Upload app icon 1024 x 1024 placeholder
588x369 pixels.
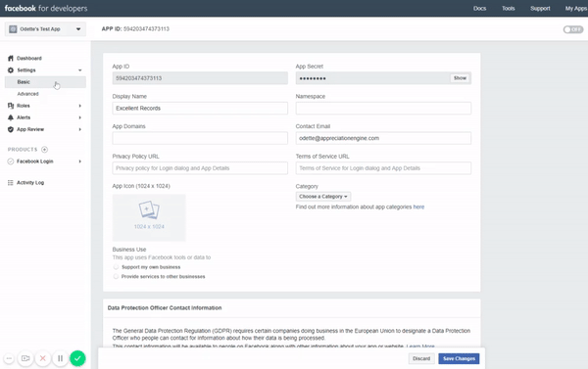coord(149,217)
